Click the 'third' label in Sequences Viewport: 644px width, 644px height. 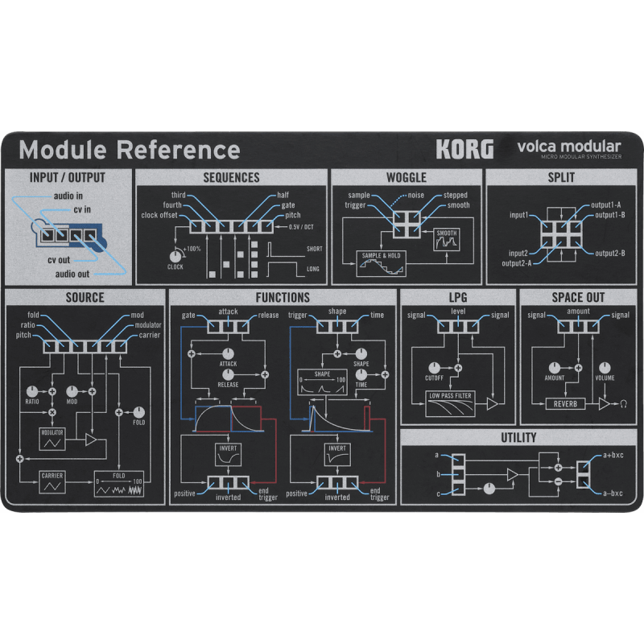click(x=178, y=195)
